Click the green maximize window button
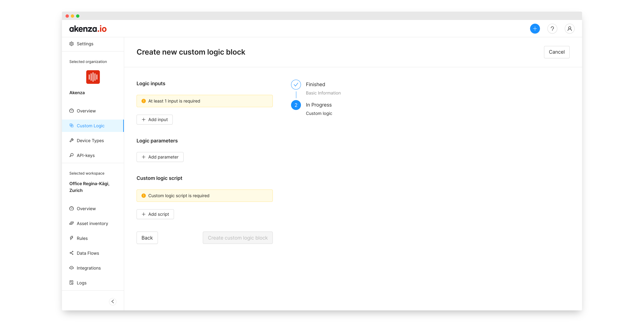The image size is (644, 322). click(x=78, y=16)
